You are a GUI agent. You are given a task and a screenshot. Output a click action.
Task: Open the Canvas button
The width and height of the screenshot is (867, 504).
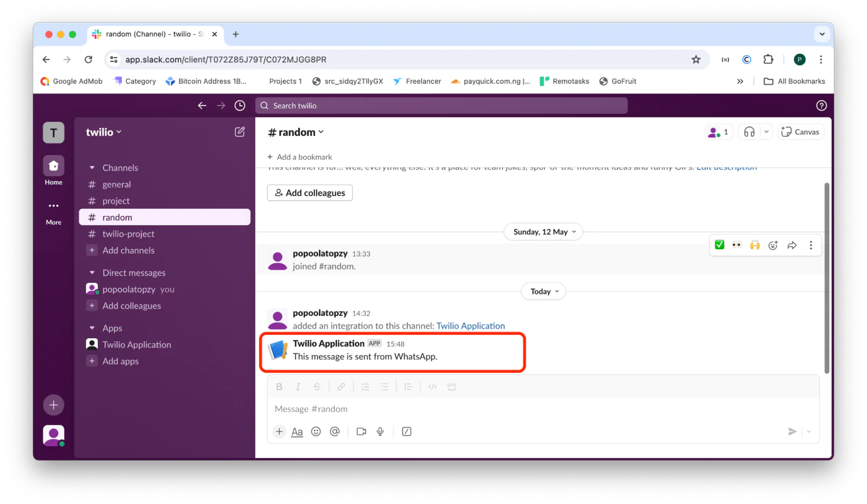801,132
